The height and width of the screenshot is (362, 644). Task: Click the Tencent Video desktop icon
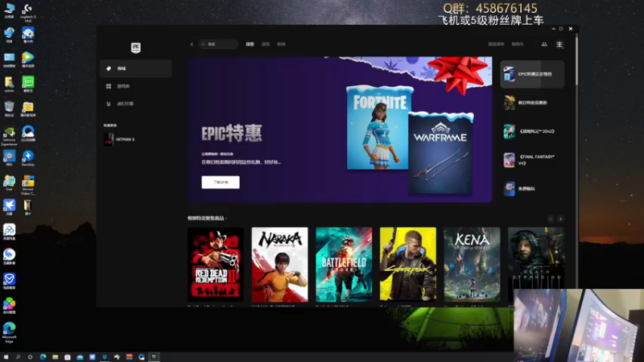28,60
